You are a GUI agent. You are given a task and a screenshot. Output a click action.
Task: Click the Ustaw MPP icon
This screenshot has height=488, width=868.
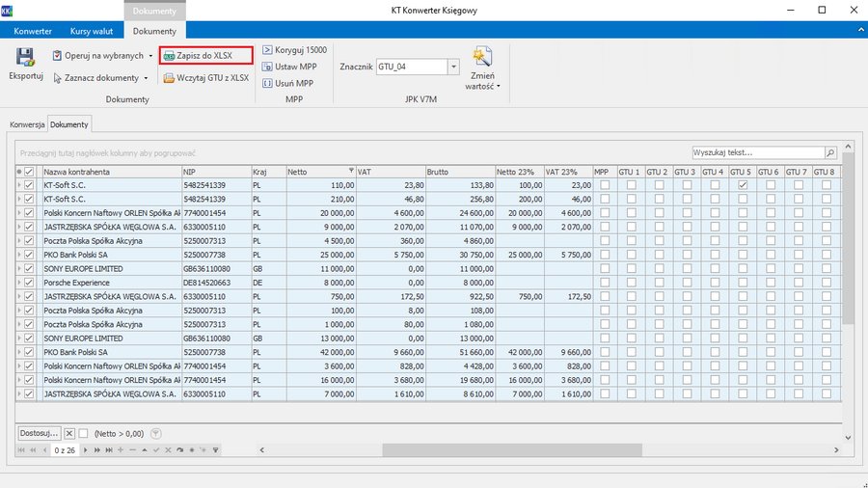coord(267,67)
